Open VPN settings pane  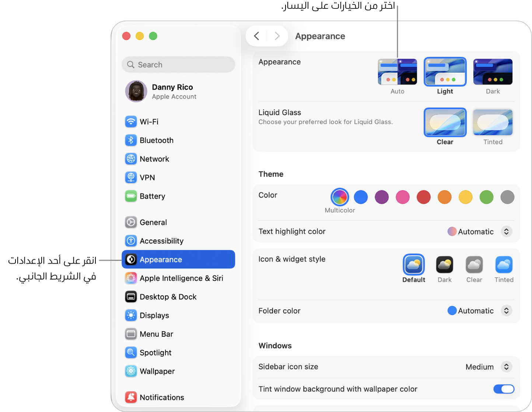pos(178,177)
